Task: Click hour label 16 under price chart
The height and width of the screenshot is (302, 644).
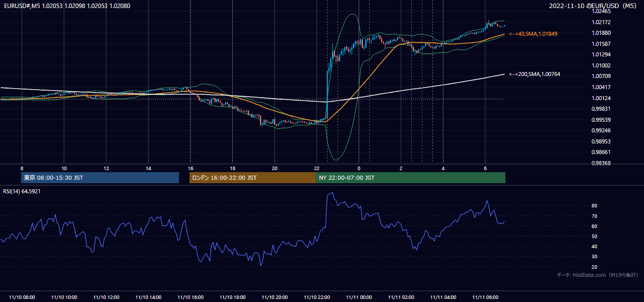Action: tap(190, 168)
